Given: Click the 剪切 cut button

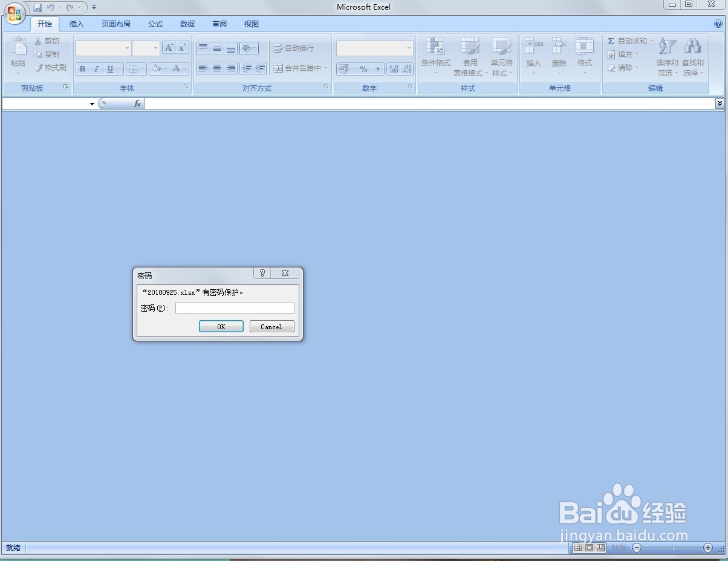Looking at the screenshot, I should 47,41.
